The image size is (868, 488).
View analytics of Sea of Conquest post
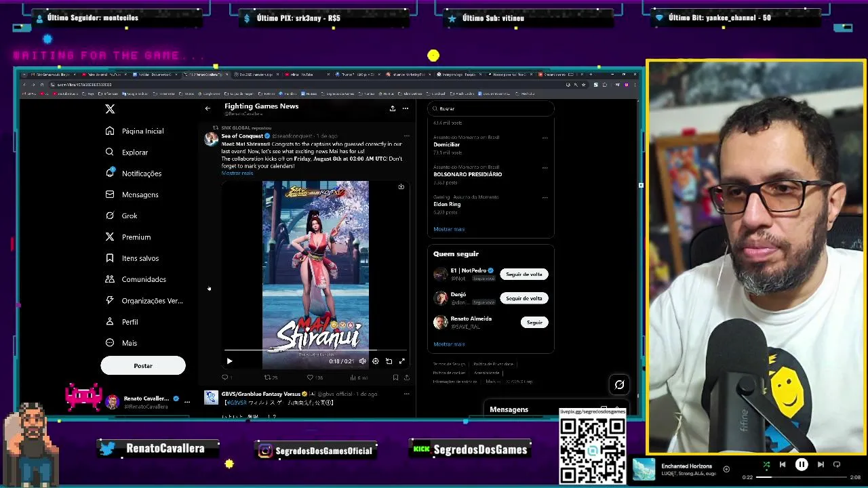[x=358, y=378]
